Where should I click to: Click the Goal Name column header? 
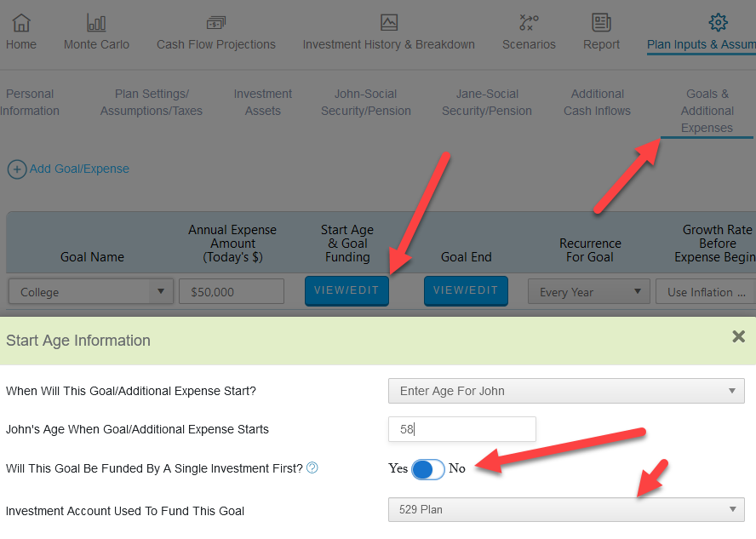tap(92, 257)
